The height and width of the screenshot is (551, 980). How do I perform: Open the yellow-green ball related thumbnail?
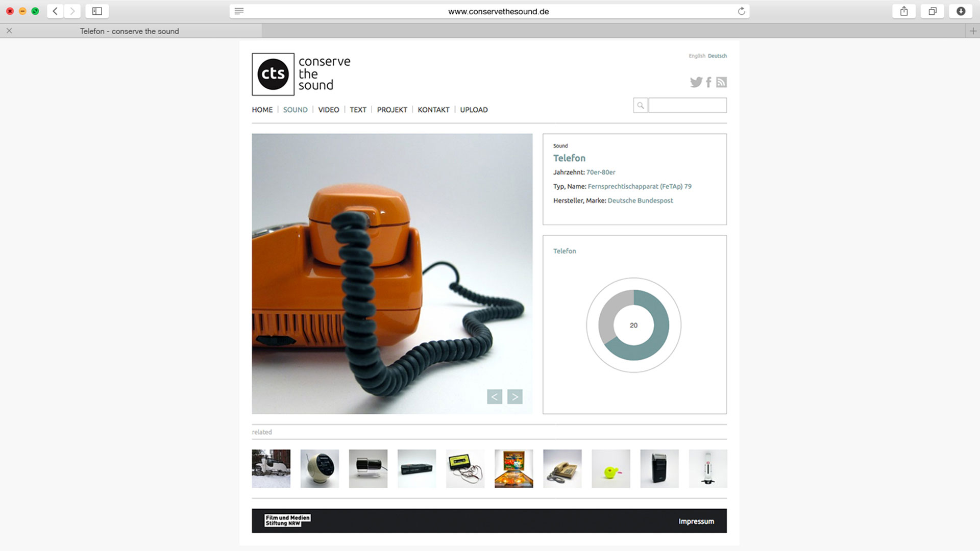click(611, 468)
